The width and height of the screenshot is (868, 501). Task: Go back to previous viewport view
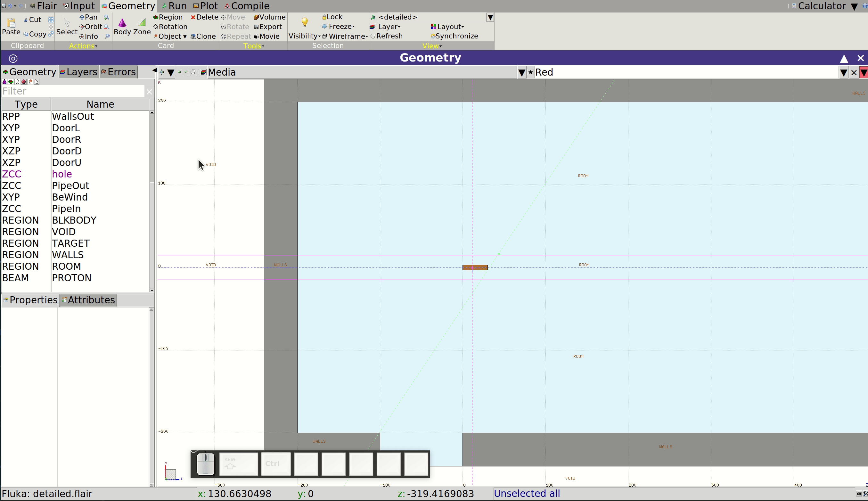(179, 72)
